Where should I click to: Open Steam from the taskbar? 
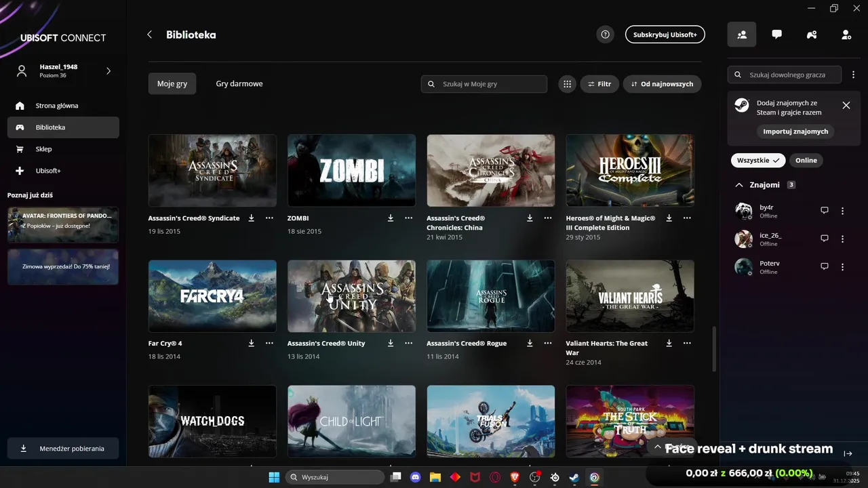tap(574, 477)
